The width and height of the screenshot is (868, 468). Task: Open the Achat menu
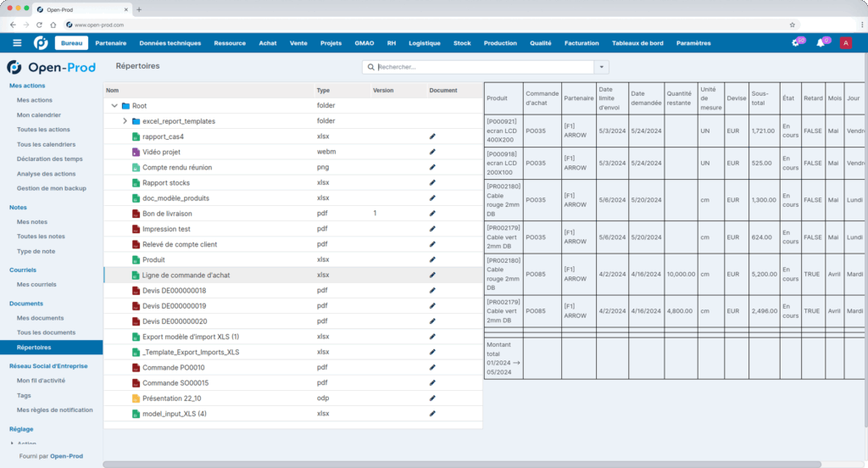[x=267, y=43]
